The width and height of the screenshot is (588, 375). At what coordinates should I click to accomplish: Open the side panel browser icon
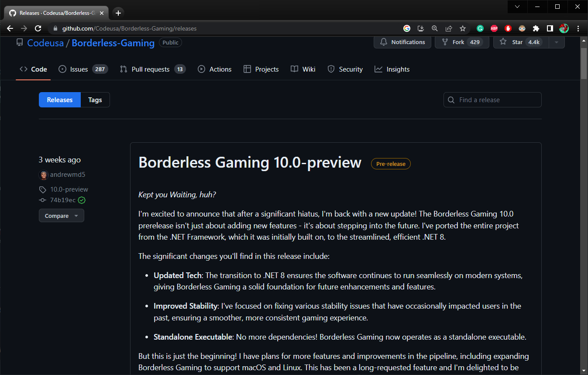[x=550, y=28]
